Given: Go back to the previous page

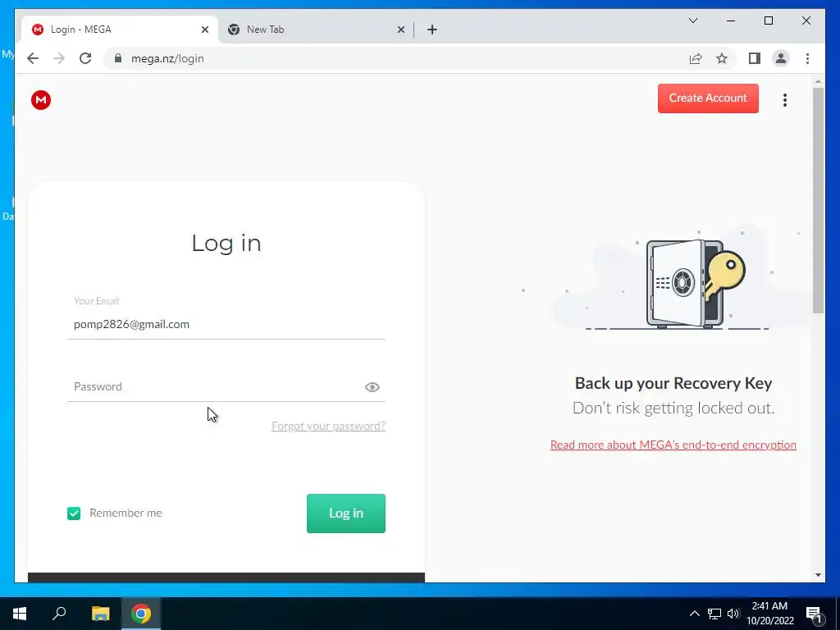Looking at the screenshot, I should pyautogui.click(x=33, y=58).
